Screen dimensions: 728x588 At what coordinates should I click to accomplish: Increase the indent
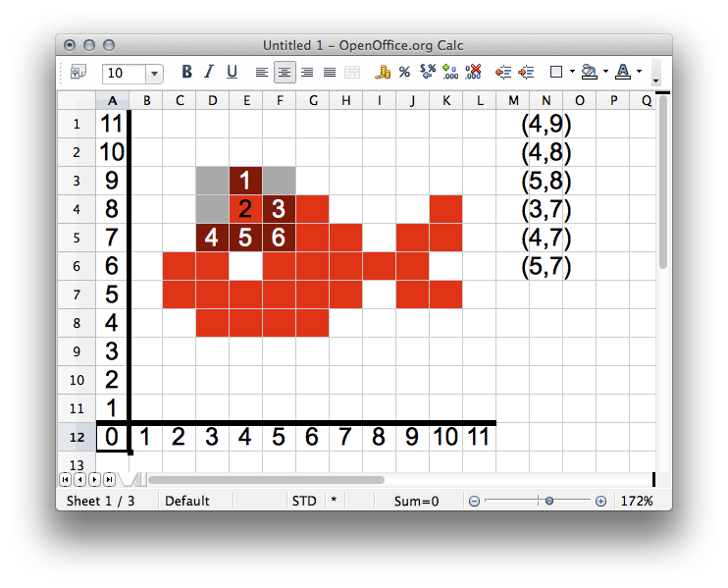[x=526, y=73]
